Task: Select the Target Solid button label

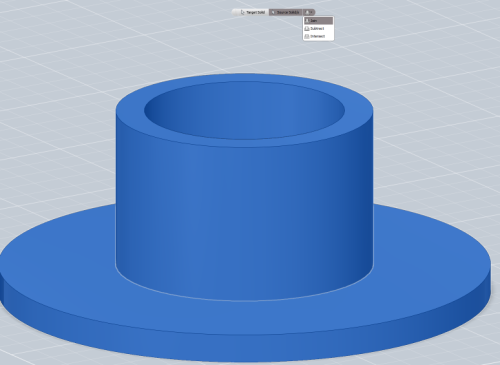Action: click(255, 12)
